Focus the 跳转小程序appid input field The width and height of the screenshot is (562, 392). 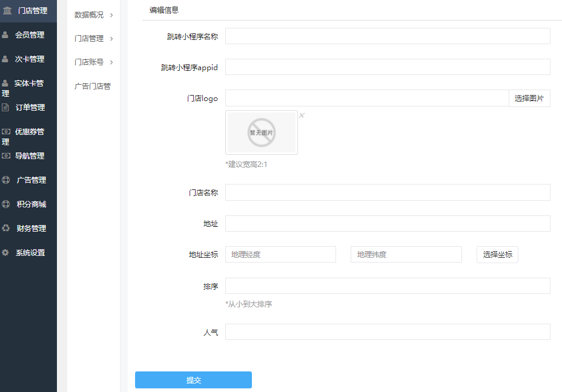[388, 67]
